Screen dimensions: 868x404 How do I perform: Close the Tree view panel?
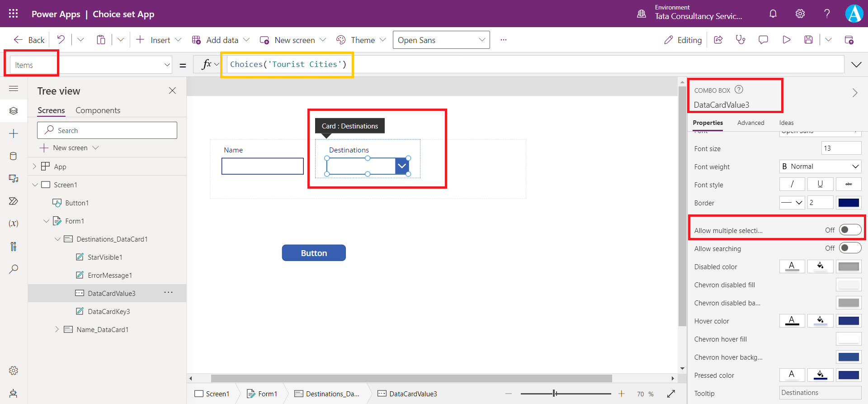[172, 90]
